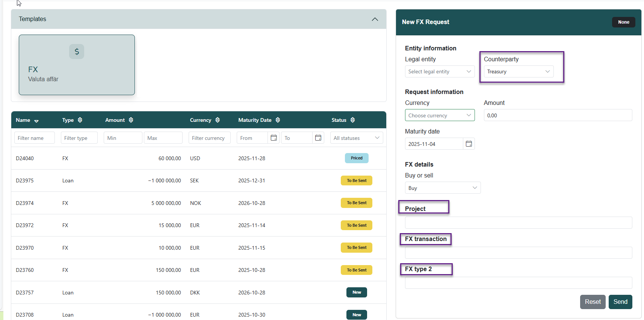Image resolution: width=644 pixels, height=320 pixels.
Task: Click To Be Sent badge for D23975
Action: (x=357, y=180)
